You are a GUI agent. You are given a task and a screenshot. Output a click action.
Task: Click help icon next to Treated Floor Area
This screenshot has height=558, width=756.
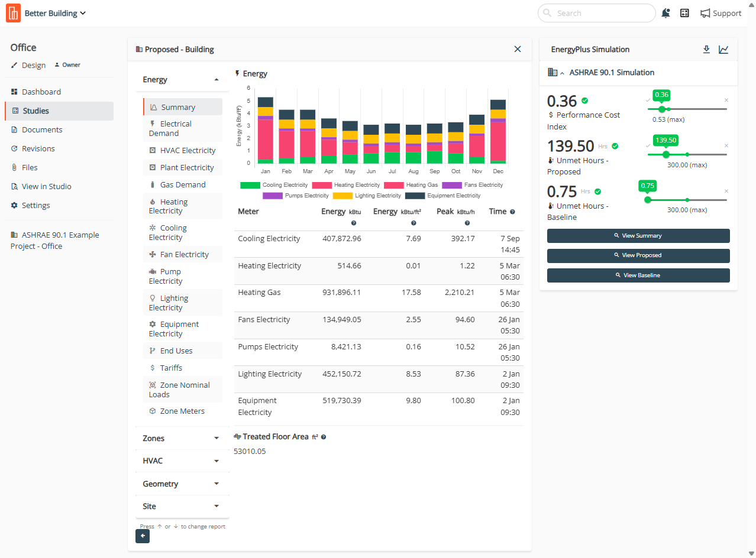324,437
